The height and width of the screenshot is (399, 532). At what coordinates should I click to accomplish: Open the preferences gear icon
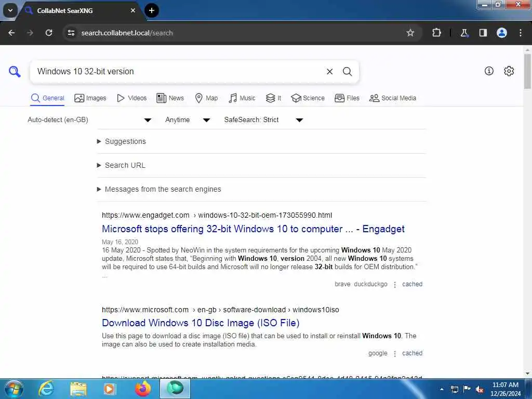coord(509,71)
